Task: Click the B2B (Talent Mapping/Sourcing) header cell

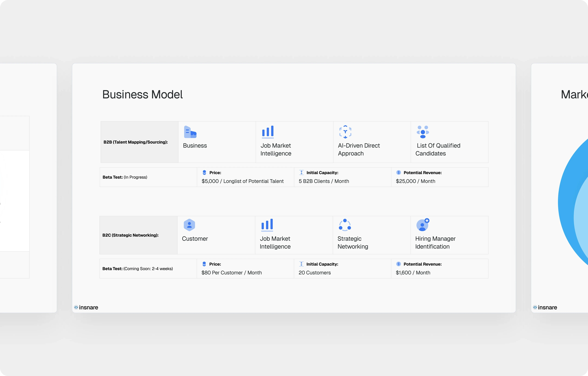Action: coord(139,142)
